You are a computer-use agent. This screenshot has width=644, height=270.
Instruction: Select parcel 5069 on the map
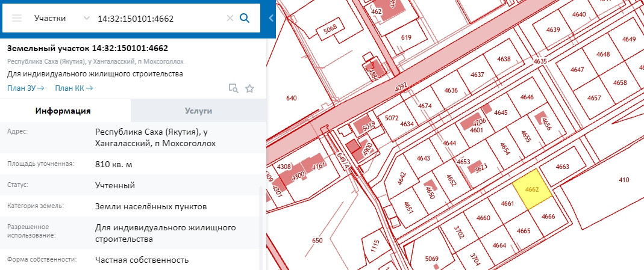(432, 259)
